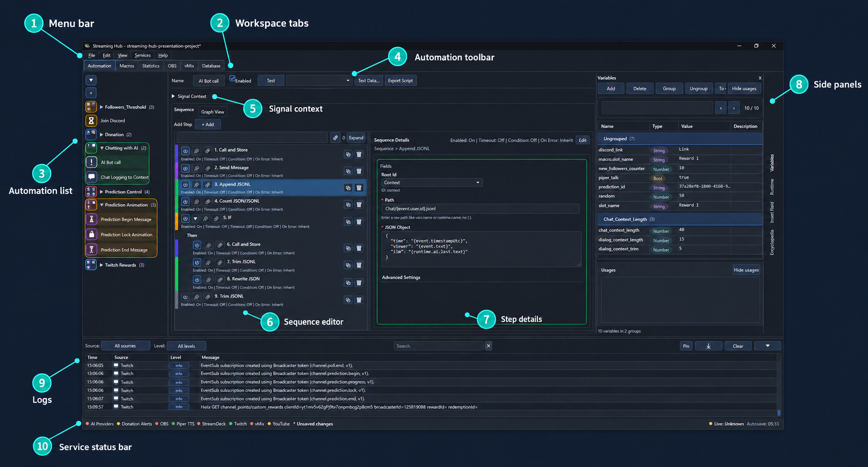Click the Followers_Threshold group icon
This screenshot has width=868, height=467.
pos(91,107)
